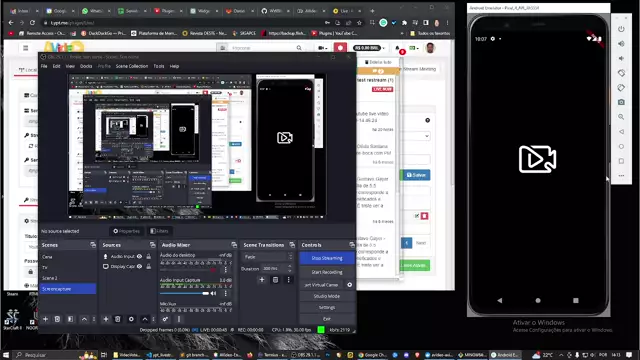Toggle Studio Mode in Controls
The width and height of the screenshot is (640, 360).
click(327, 296)
